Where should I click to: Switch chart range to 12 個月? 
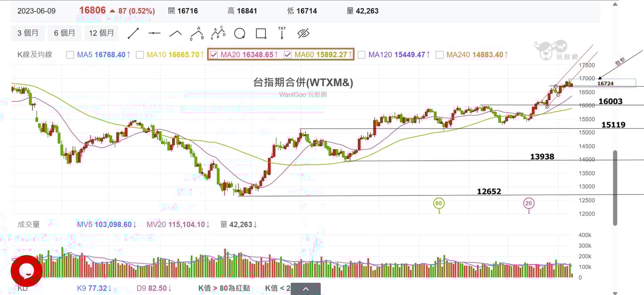(x=101, y=33)
